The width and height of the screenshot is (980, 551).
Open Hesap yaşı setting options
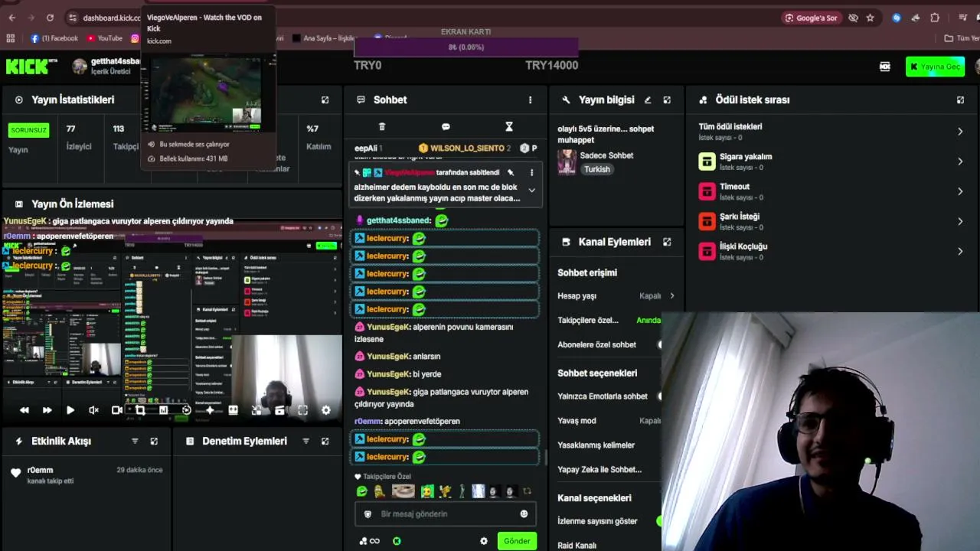click(x=616, y=296)
